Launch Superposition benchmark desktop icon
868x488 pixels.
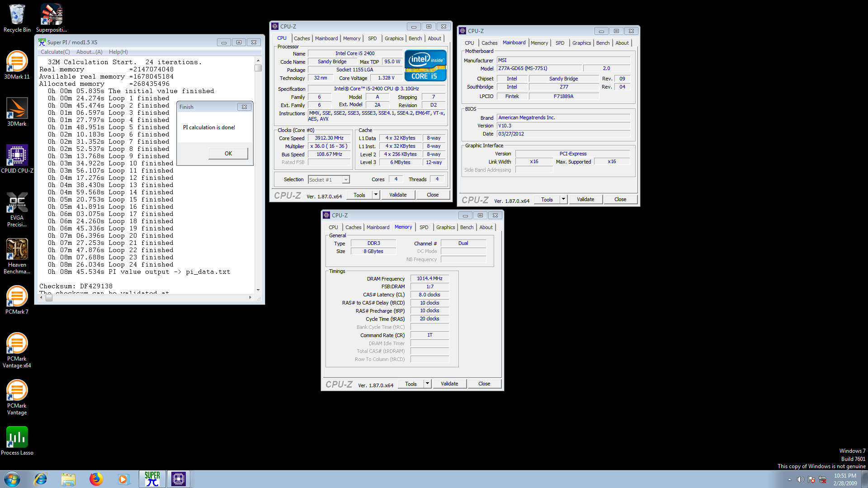pos(52,18)
